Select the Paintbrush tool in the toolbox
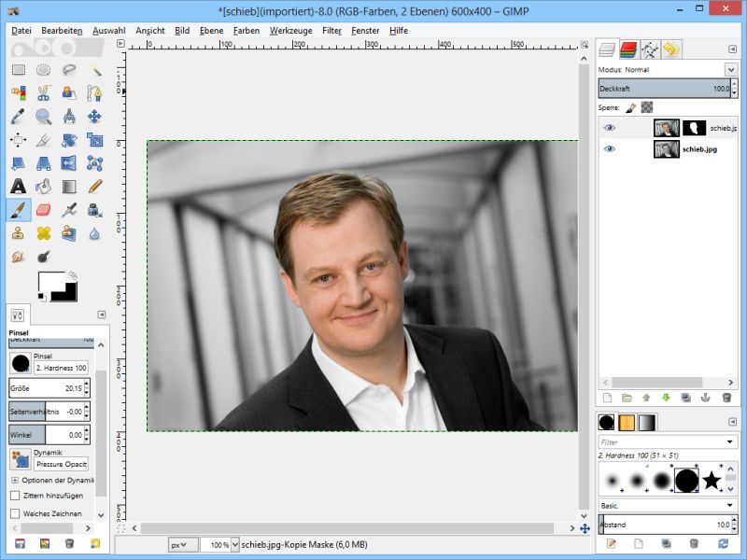This screenshot has width=747, height=560. click(19, 210)
